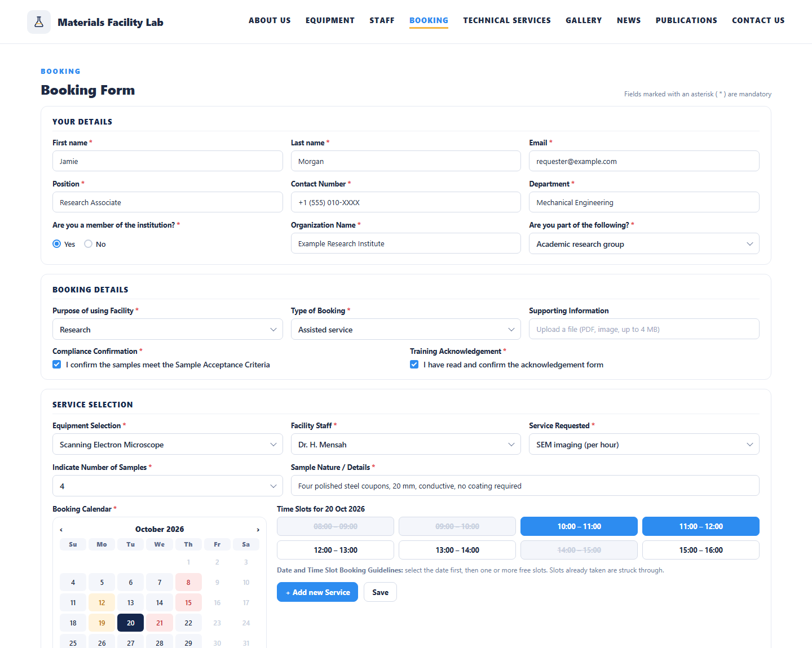
Task: Click the Email input field
Action: point(644,161)
